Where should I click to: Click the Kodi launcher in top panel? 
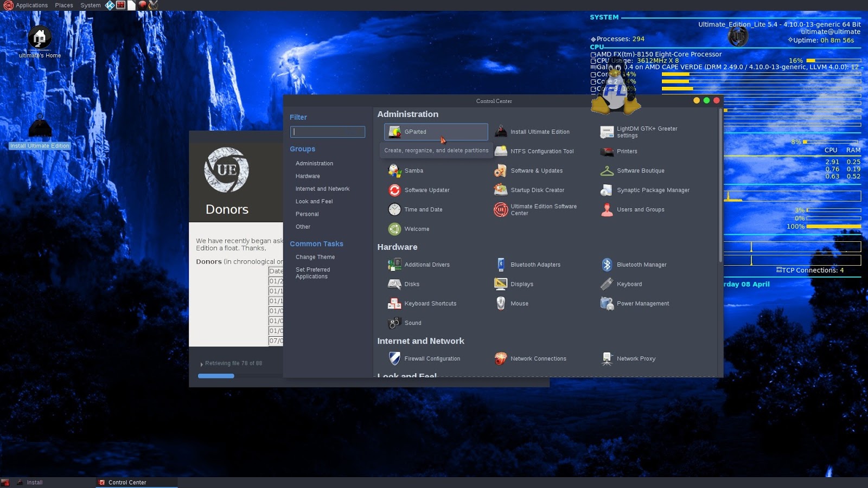[110, 5]
